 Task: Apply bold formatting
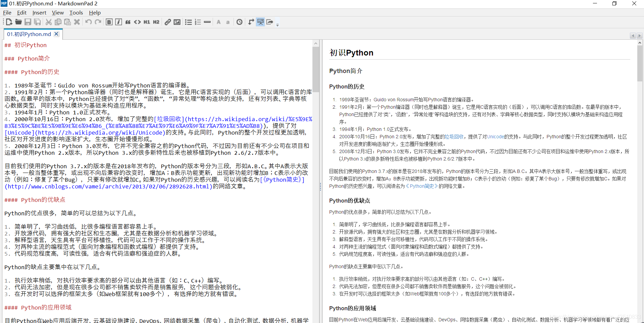click(109, 22)
